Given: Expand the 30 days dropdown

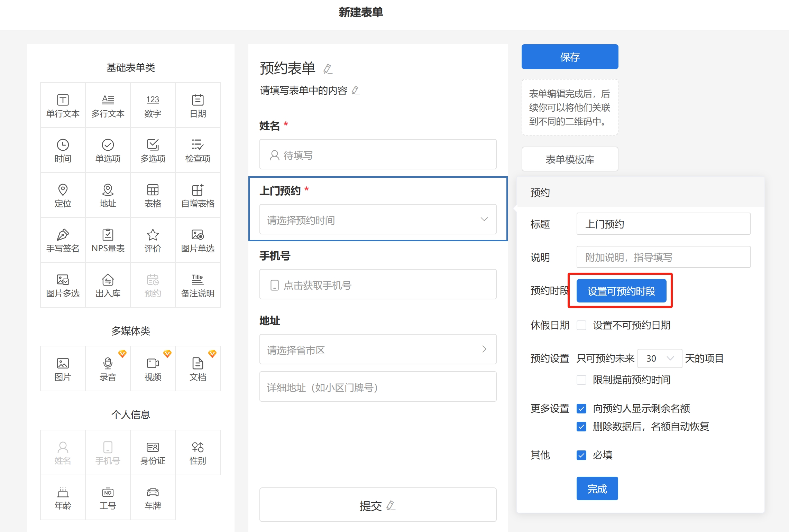Looking at the screenshot, I should (x=659, y=358).
